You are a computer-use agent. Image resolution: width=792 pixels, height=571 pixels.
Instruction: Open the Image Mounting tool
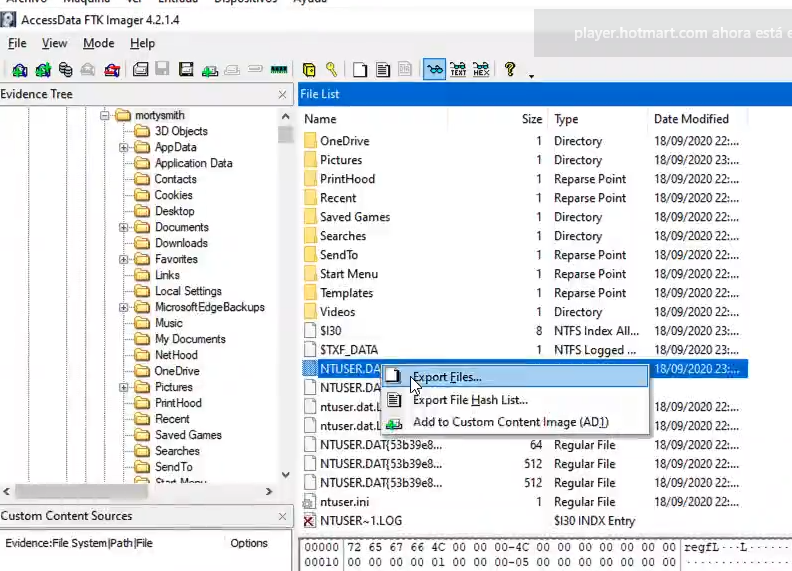[x=65, y=70]
